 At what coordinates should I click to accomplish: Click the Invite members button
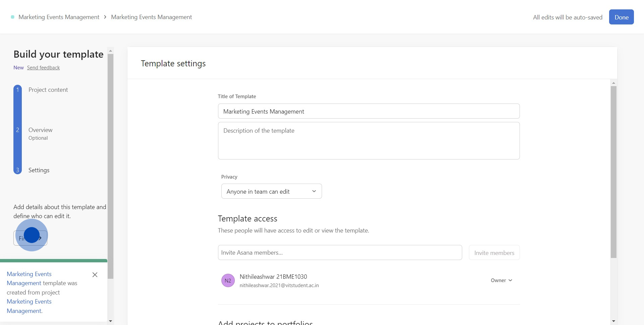click(x=494, y=253)
